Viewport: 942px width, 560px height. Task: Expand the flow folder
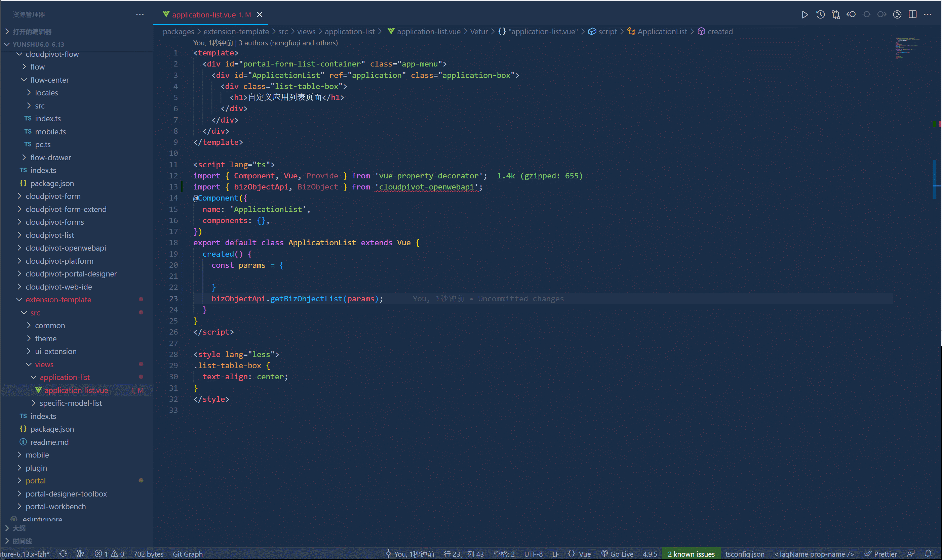click(77, 67)
